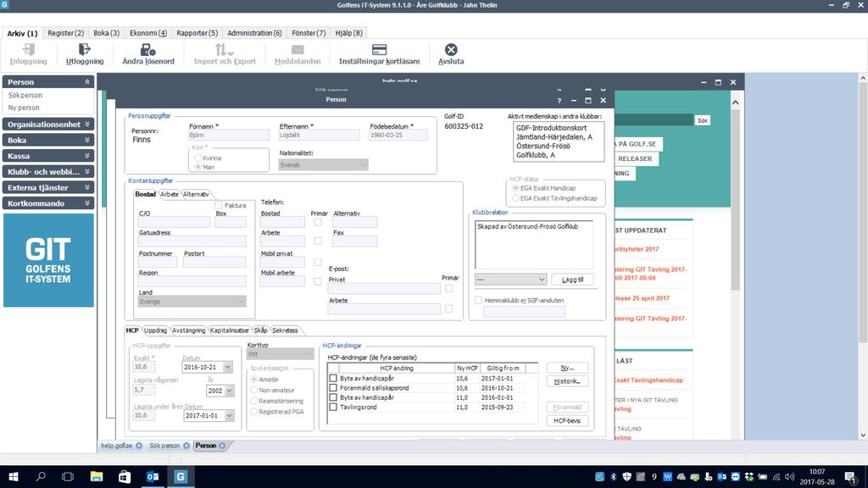
Task: Click the HCP-bevis button
Action: (567, 420)
